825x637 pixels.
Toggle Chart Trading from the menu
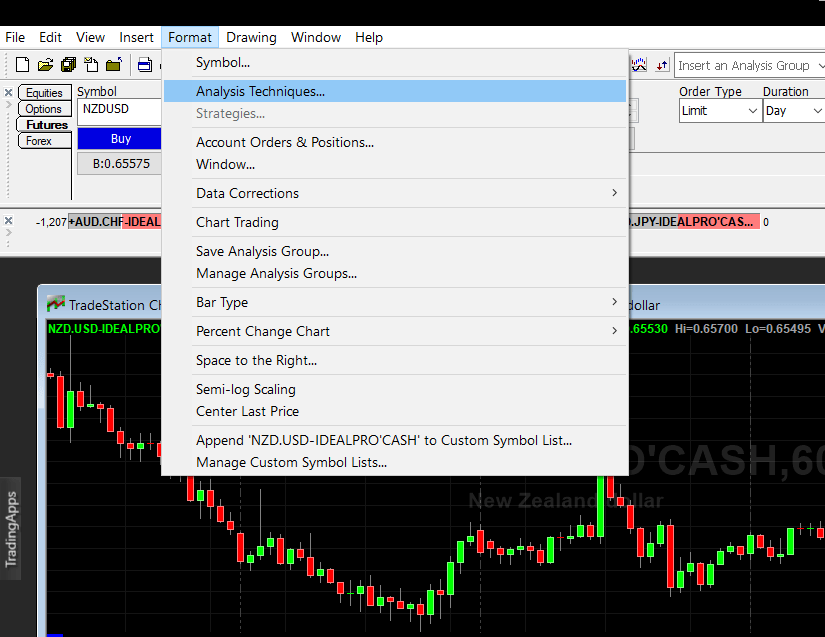[x=236, y=222]
